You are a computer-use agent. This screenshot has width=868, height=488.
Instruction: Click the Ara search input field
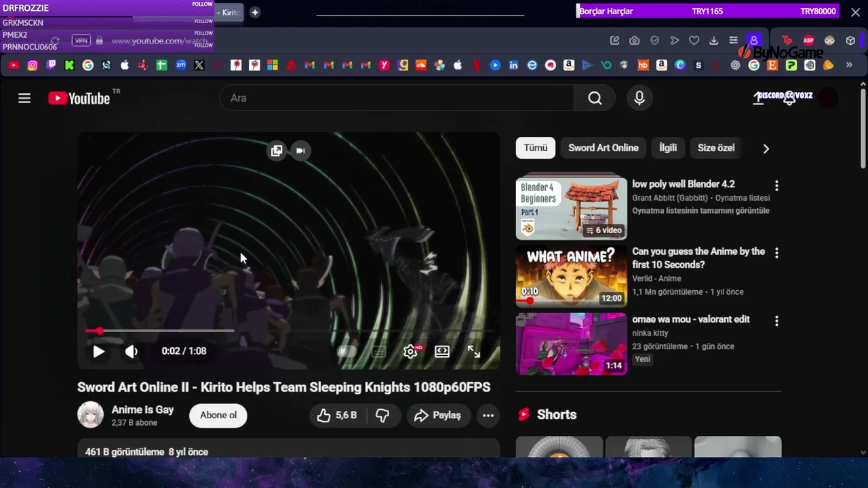[x=397, y=98]
